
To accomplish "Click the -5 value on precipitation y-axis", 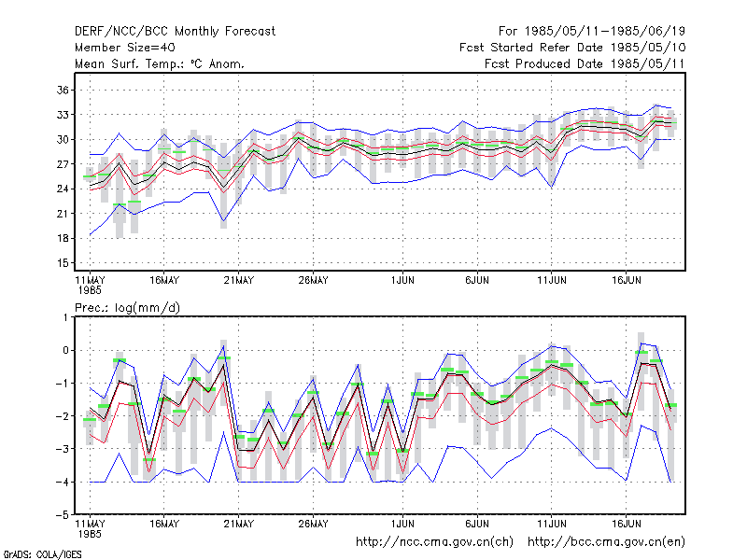I will [62, 515].
